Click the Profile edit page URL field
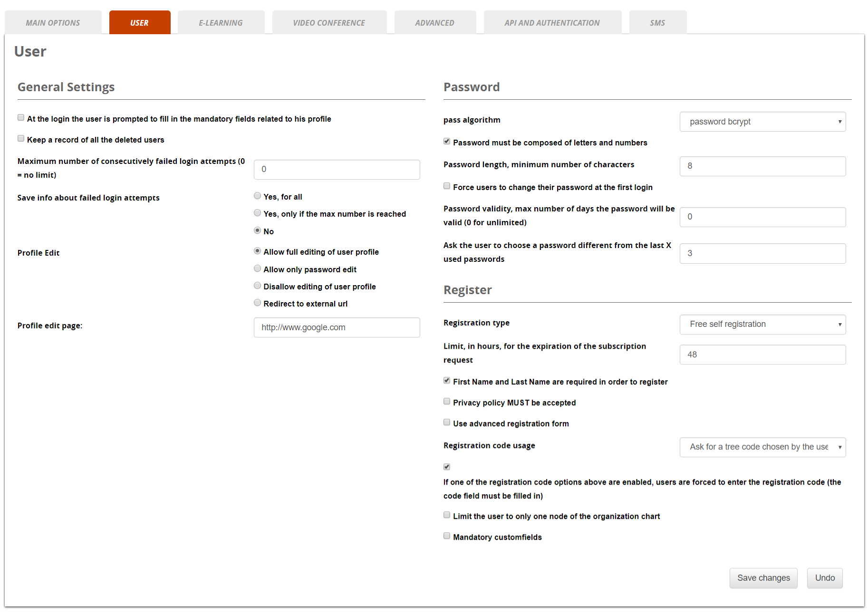 [x=337, y=327]
